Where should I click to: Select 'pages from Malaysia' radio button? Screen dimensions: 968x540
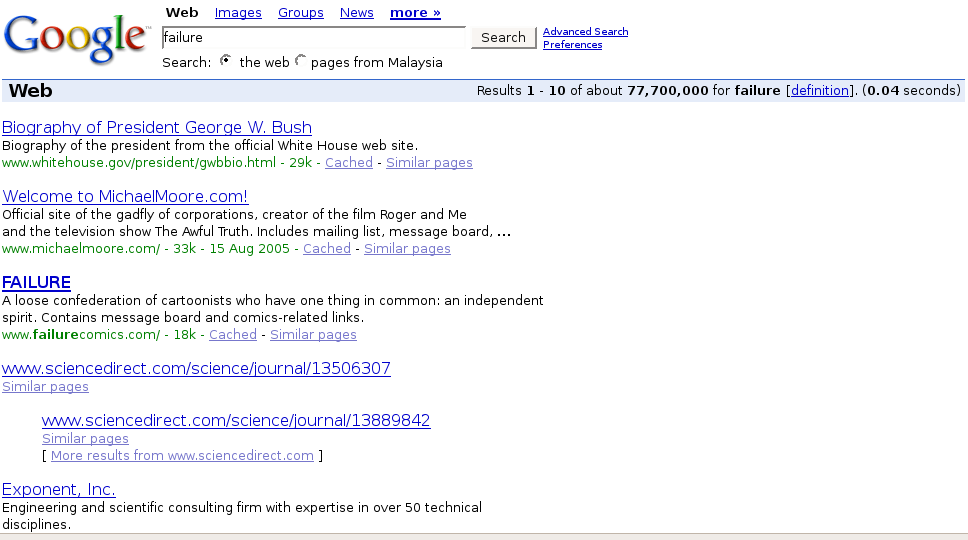coord(300,61)
